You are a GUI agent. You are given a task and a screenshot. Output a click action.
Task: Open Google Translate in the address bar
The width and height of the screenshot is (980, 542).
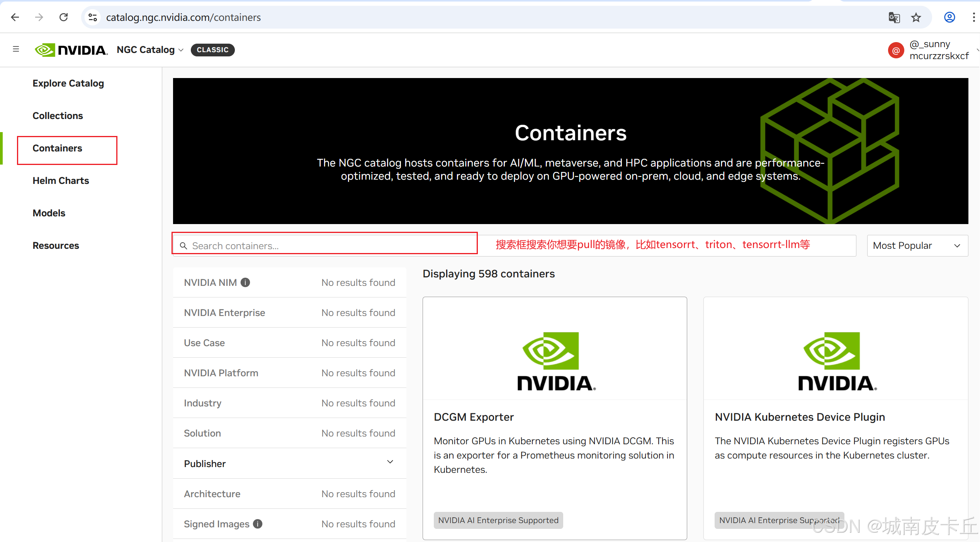(x=894, y=17)
